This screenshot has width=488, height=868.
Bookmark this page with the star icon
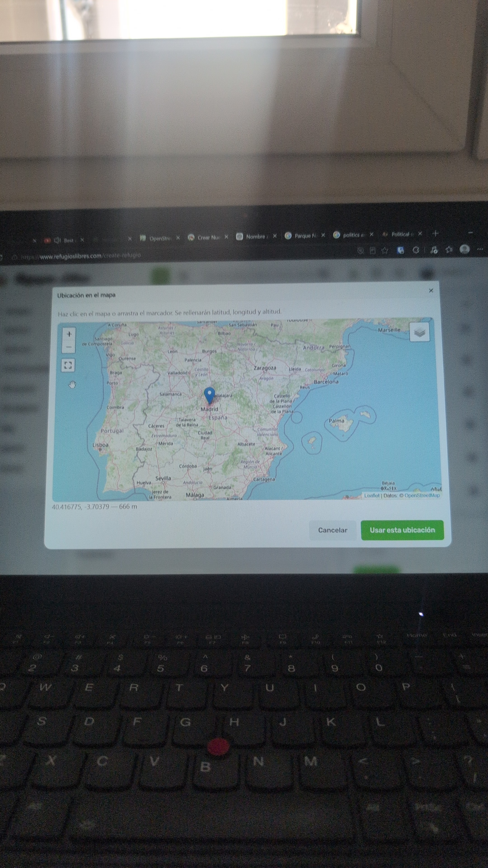click(385, 250)
